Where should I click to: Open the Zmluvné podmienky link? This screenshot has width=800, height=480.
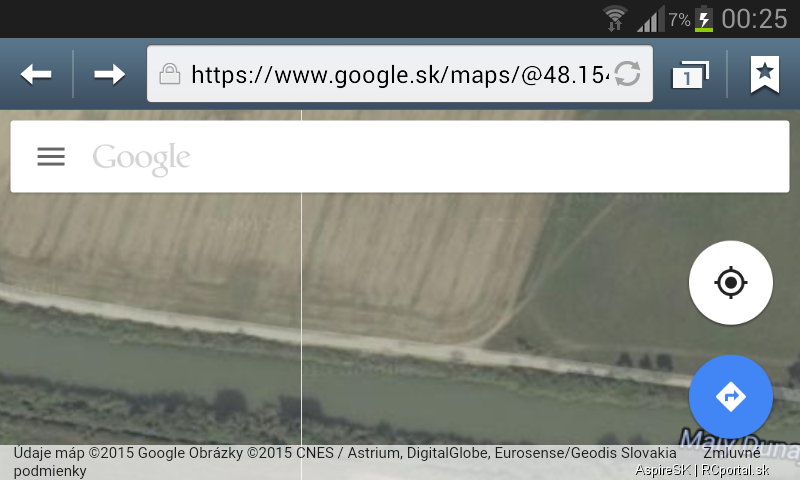pyautogui.click(x=732, y=452)
